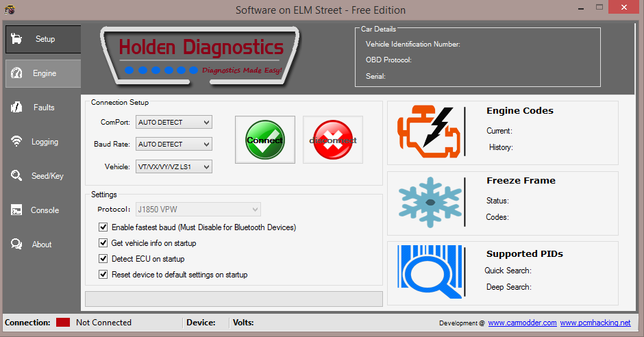Viewport: 644px width, 337px height.
Task: Toggle Reset device to default settings checkbox
Action: tap(103, 274)
